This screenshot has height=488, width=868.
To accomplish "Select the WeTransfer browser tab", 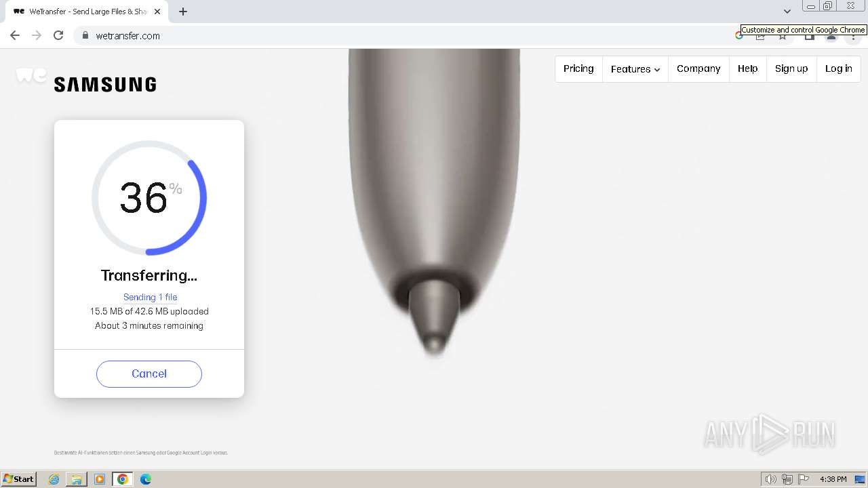I will [87, 12].
